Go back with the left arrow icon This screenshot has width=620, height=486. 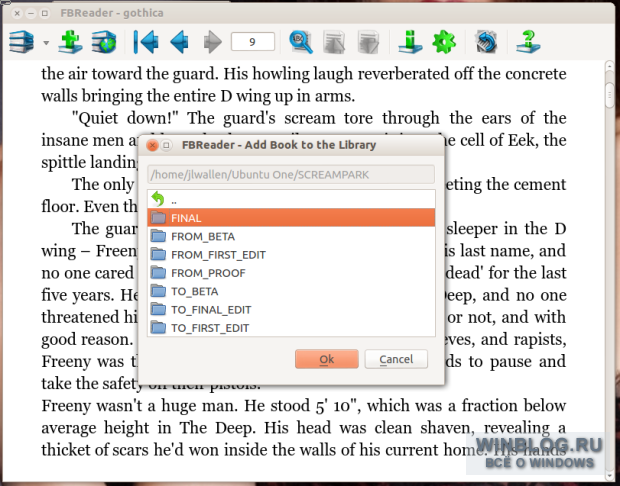[x=179, y=42]
